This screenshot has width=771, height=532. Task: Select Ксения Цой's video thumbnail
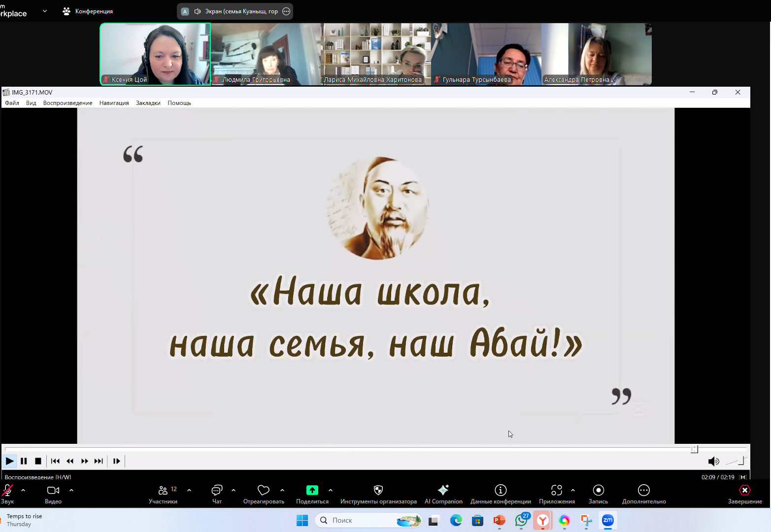coord(155,54)
